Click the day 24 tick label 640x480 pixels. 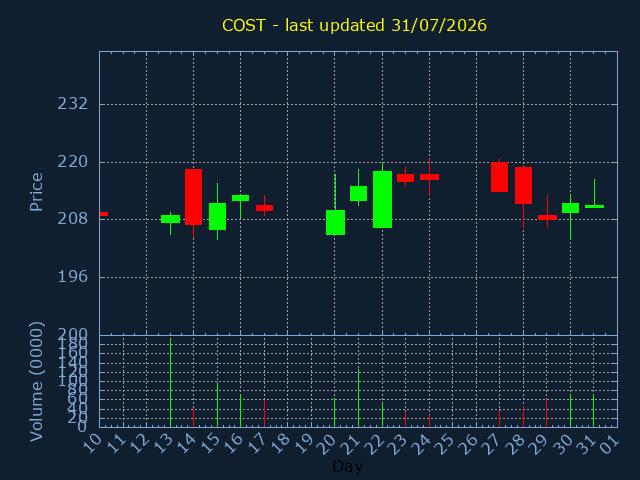click(x=422, y=443)
